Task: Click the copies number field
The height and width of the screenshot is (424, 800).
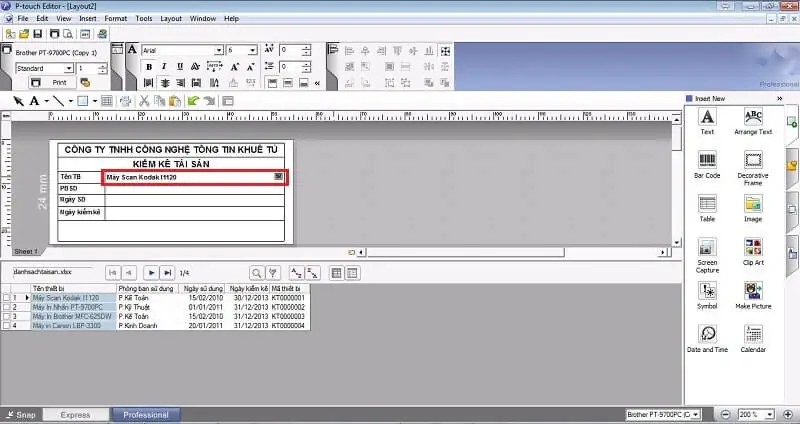Action: [87, 68]
